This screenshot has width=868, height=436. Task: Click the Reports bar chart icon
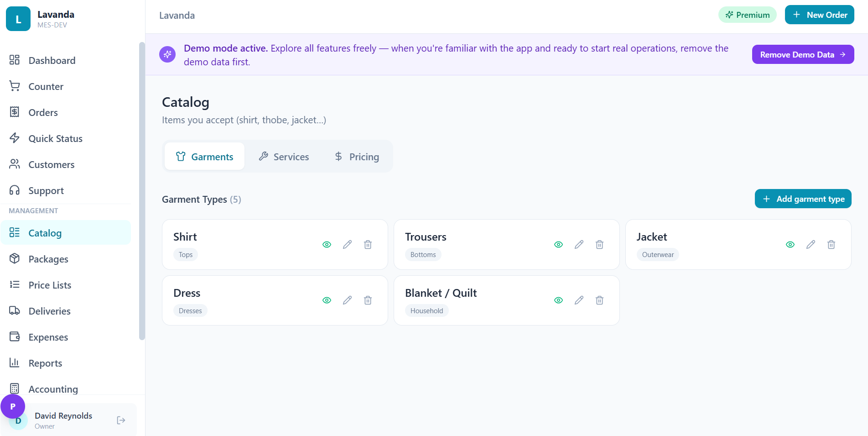point(15,362)
